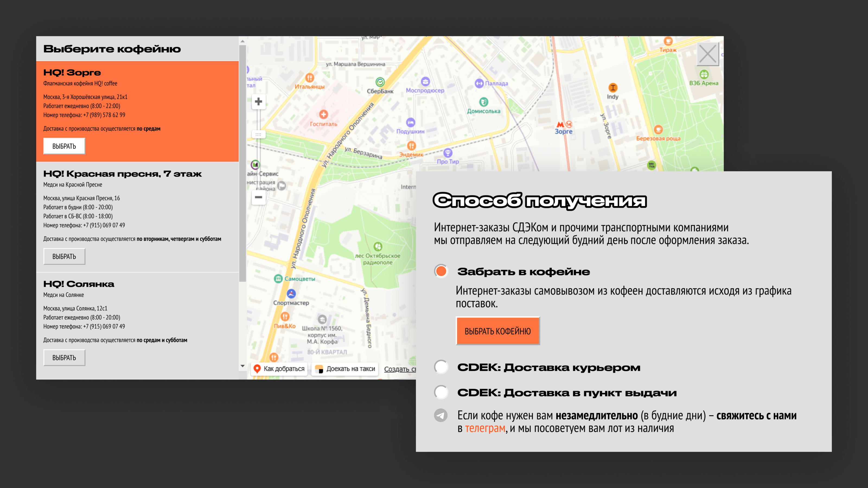Click the map zoom slider handle

[x=259, y=135]
